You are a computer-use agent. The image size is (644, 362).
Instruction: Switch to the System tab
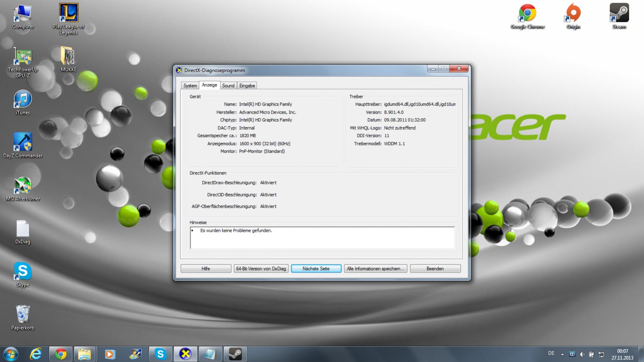tap(190, 86)
